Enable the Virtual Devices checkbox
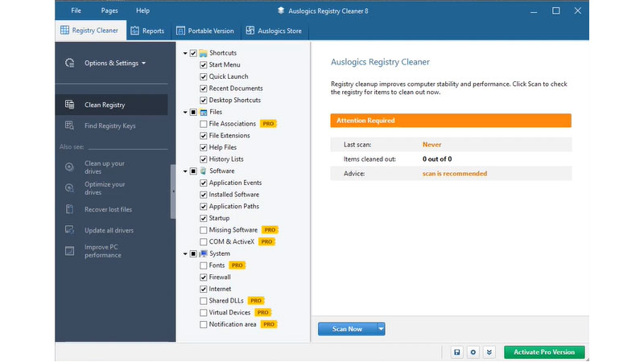 pos(204,313)
